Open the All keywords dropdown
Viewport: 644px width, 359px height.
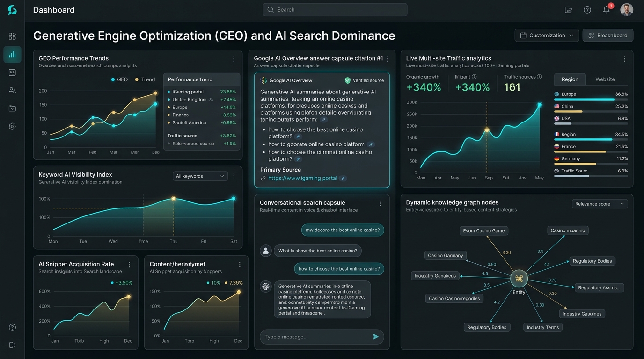(x=200, y=176)
